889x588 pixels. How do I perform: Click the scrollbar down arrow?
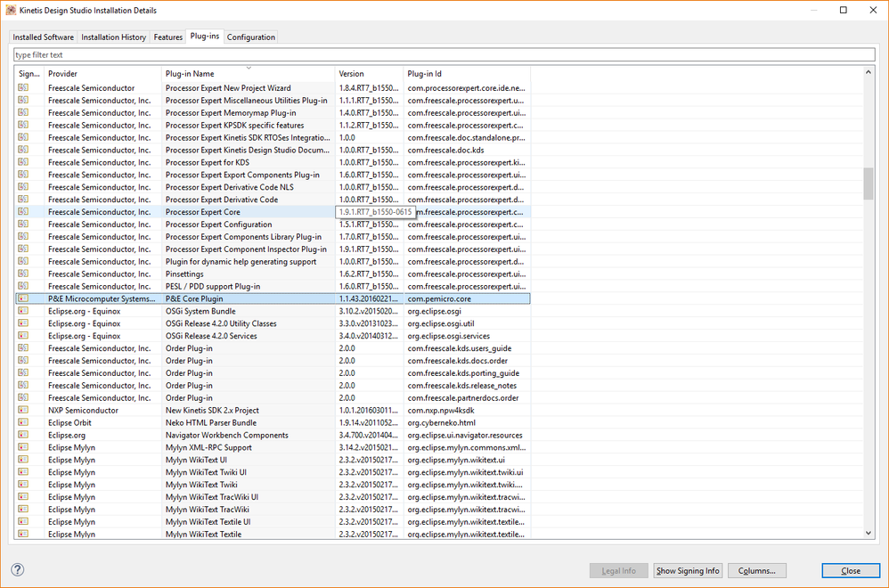click(868, 533)
